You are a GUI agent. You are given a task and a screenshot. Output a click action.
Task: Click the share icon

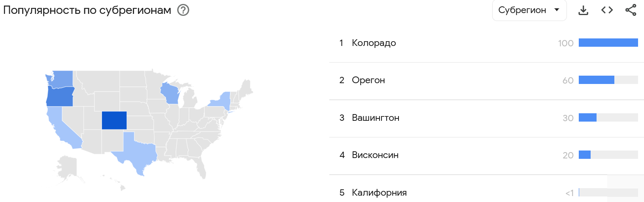pos(631,10)
